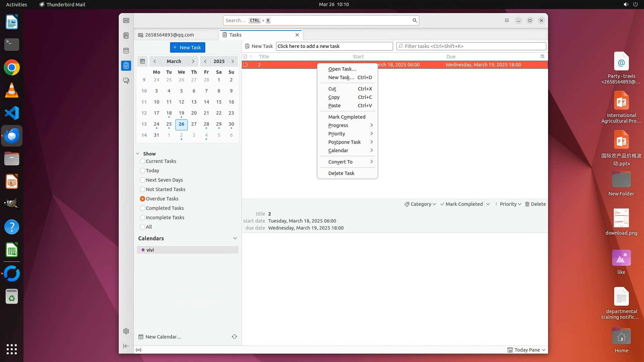Click the Filter tasks search field
Screen dimensions: 644x362
pos(471,46)
